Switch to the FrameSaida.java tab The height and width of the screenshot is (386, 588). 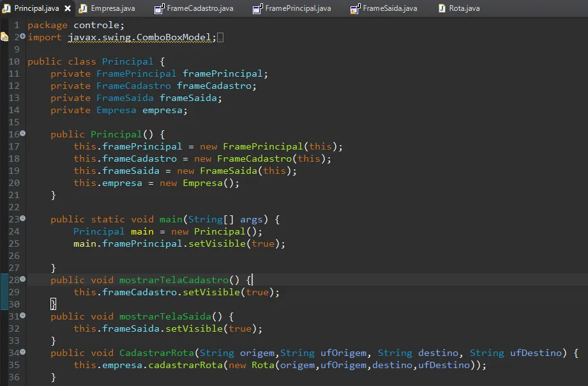384,8
